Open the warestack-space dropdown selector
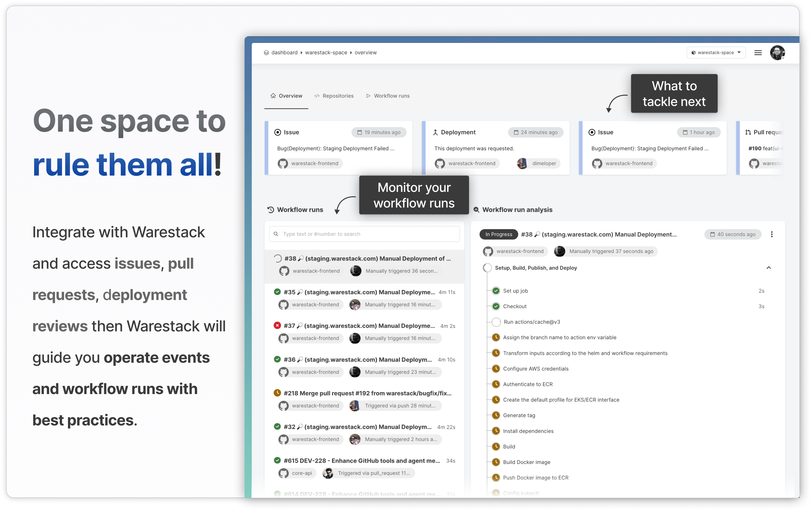 pyautogui.click(x=716, y=53)
